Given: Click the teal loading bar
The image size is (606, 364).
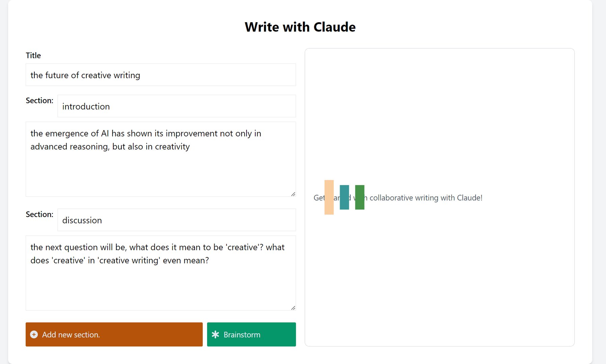Looking at the screenshot, I should point(344,197).
